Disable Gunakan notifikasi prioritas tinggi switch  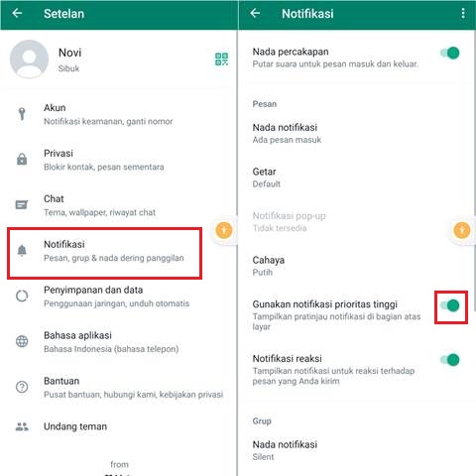(x=450, y=305)
